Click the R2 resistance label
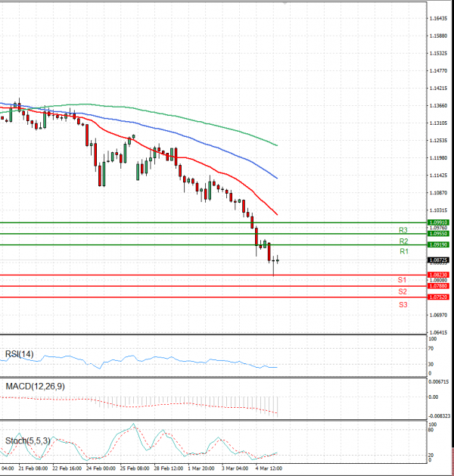The image size is (454, 476). (403, 241)
